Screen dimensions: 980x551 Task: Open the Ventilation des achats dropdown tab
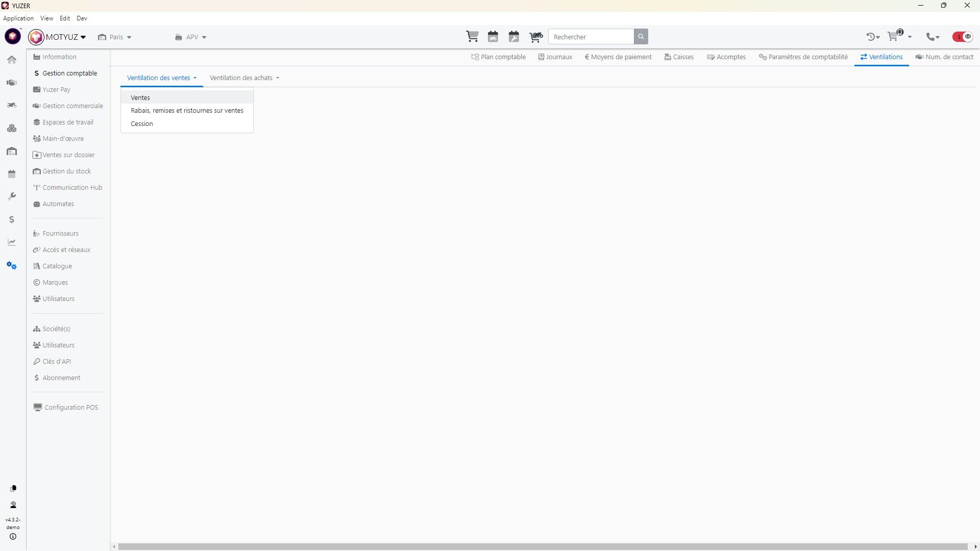[x=244, y=78]
